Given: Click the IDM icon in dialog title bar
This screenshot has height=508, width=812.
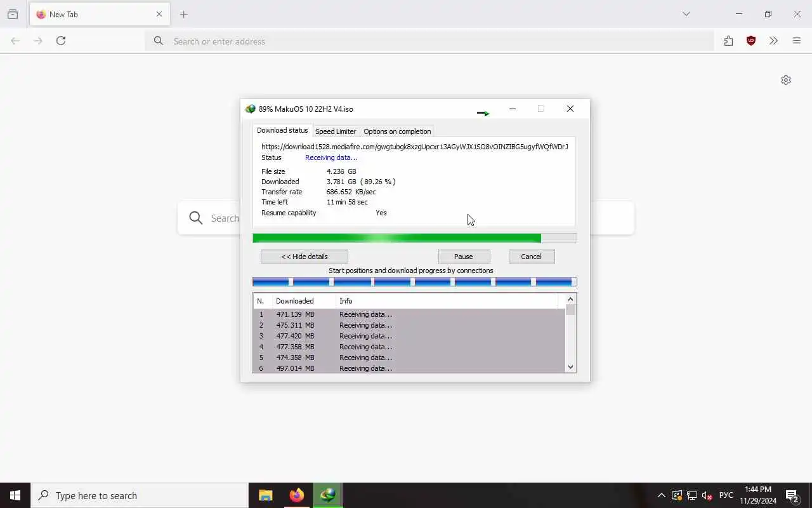Looking at the screenshot, I should click(x=251, y=109).
